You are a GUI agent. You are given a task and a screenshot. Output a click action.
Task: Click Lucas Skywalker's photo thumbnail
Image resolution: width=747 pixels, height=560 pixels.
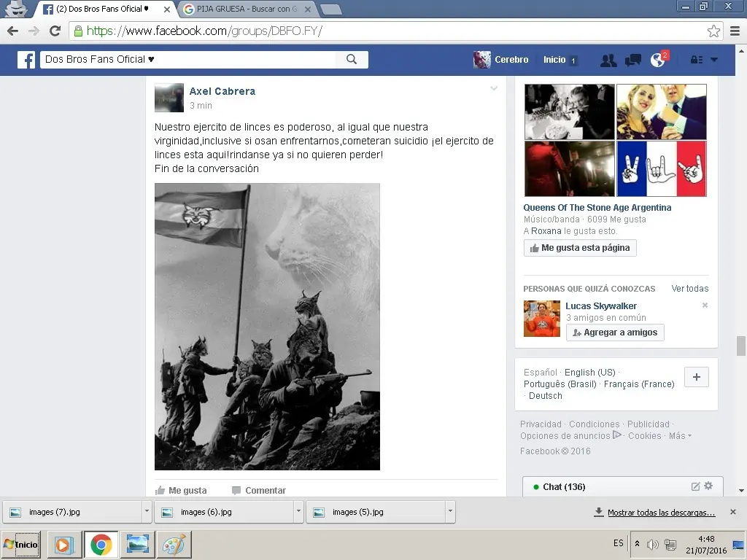click(542, 319)
